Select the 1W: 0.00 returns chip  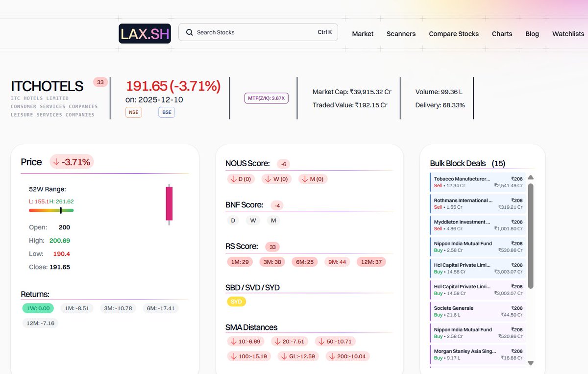coord(39,308)
